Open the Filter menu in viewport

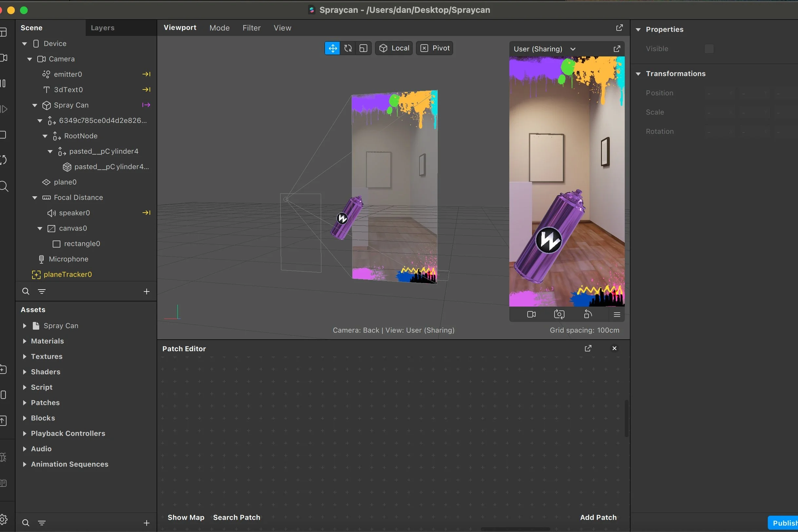point(251,28)
